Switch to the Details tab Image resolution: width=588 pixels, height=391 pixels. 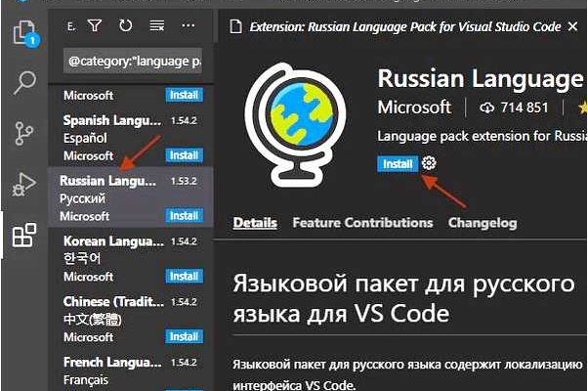tap(255, 223)
